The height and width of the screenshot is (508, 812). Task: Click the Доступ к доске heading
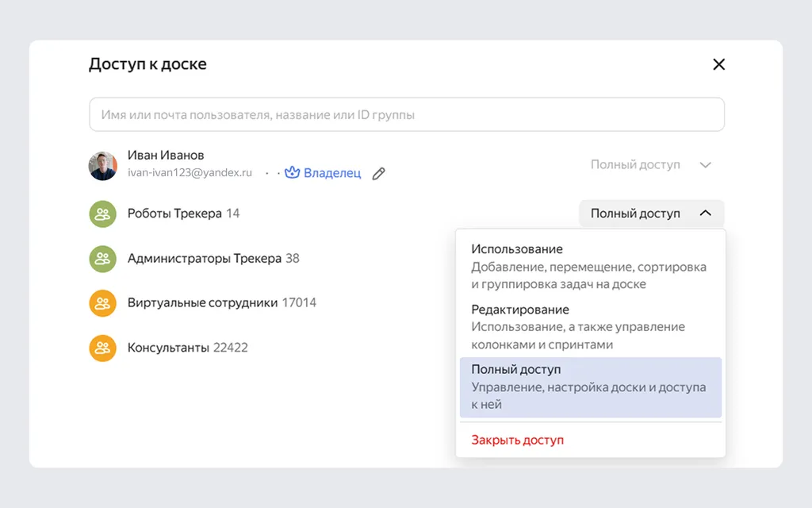click(x=147, y=64)
